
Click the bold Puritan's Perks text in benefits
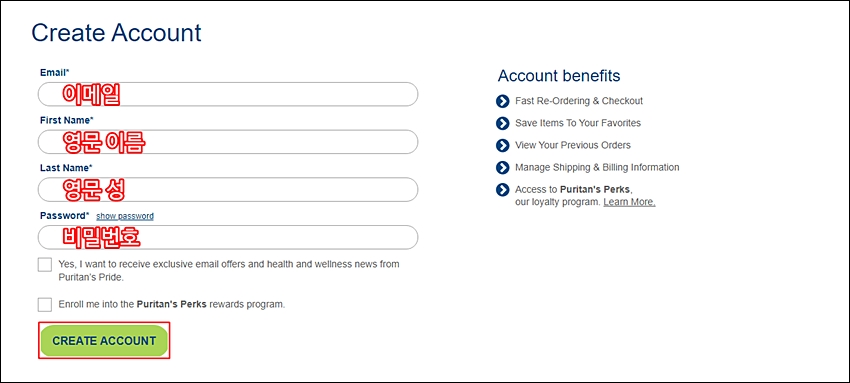(595, 190)
